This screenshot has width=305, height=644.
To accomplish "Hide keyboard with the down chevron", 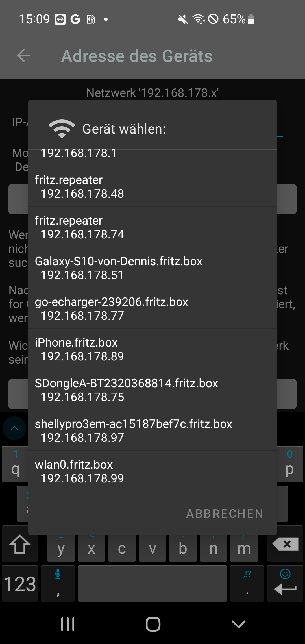I will 238,624.
